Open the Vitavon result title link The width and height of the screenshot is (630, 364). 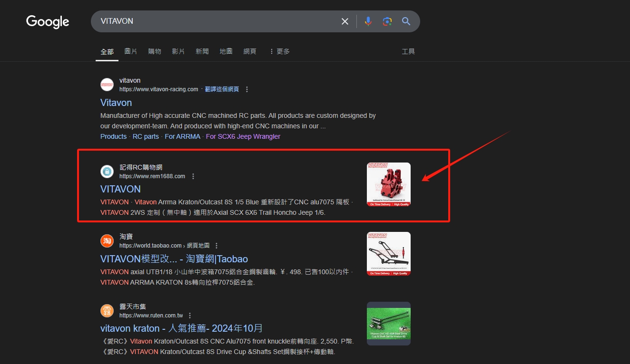(116, 103)
